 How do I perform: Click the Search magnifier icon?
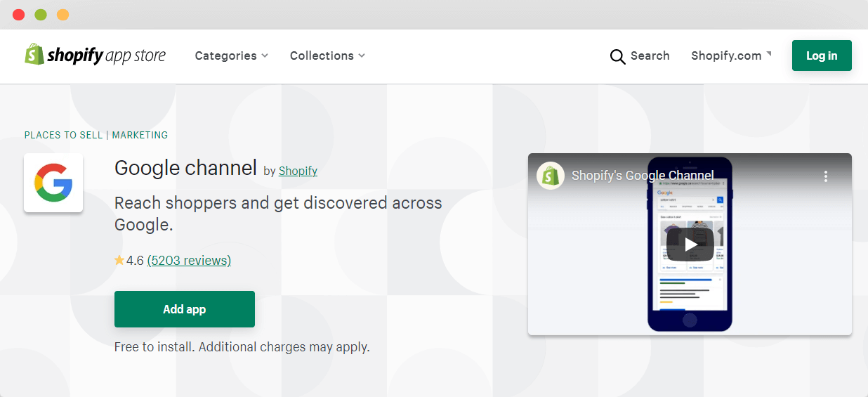[617, 56]
